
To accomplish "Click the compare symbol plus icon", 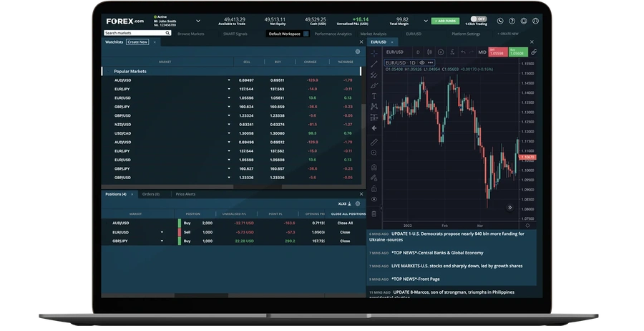I will [x=441, y=52].
